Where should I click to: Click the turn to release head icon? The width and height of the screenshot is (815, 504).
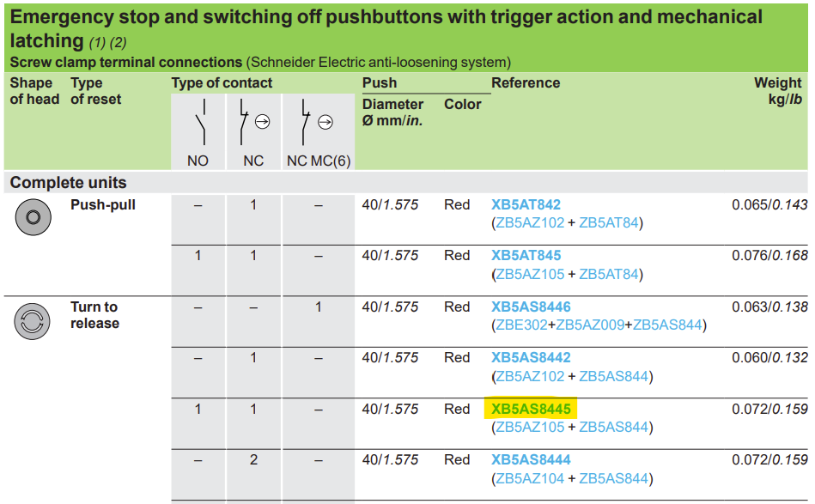click(33, 322)
